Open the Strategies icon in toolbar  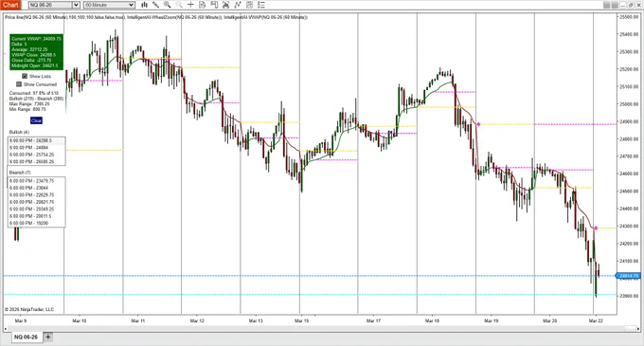(x=249, y=5)
